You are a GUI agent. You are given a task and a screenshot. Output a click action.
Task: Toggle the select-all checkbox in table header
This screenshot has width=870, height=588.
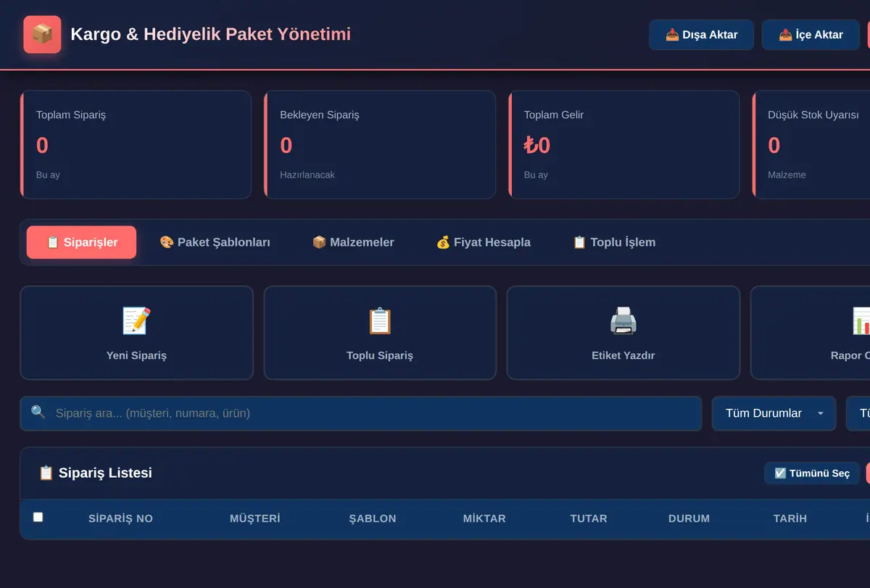[38, 517]
